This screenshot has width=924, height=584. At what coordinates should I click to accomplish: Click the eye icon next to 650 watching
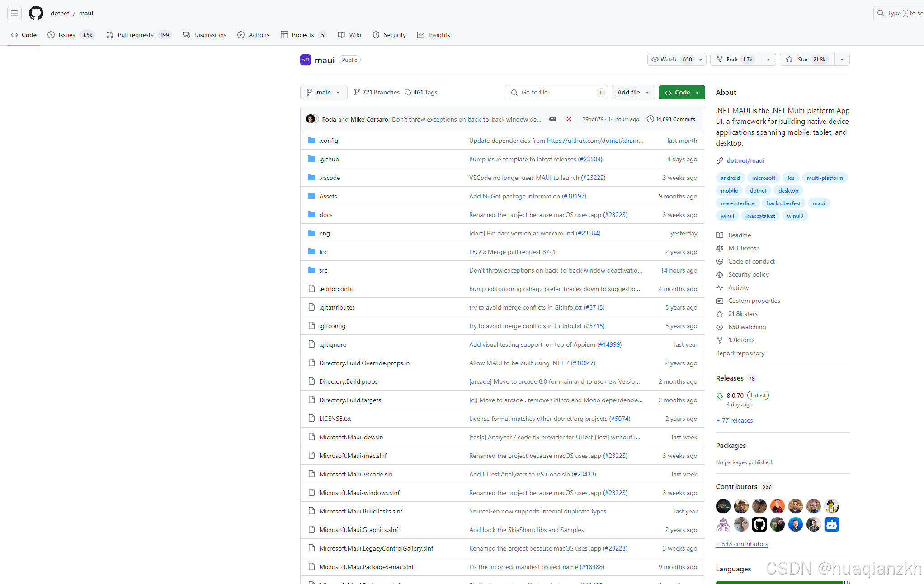[x=720, y=327]
